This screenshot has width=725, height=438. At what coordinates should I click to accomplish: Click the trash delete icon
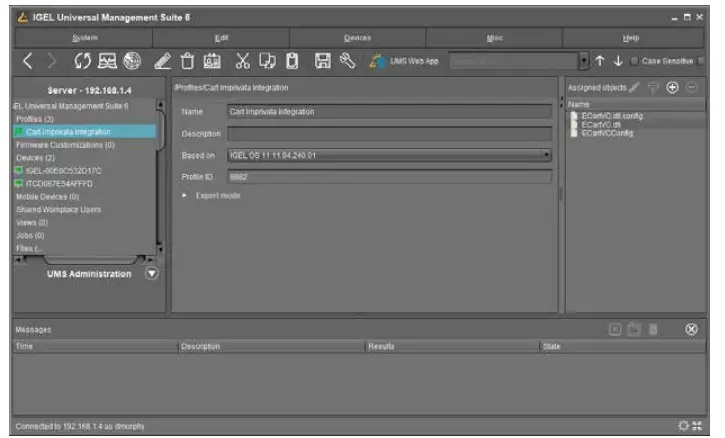click(187, 61)
